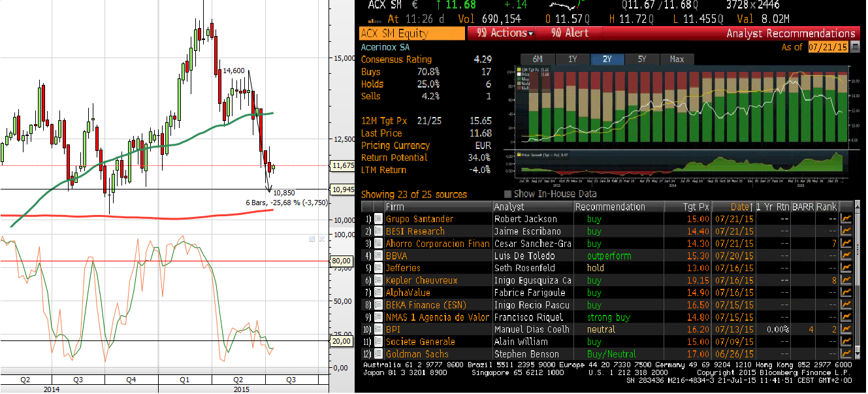Viewport: 868px width, 394px height.
Task: Sort by the BARR column header
Action: 803,206
